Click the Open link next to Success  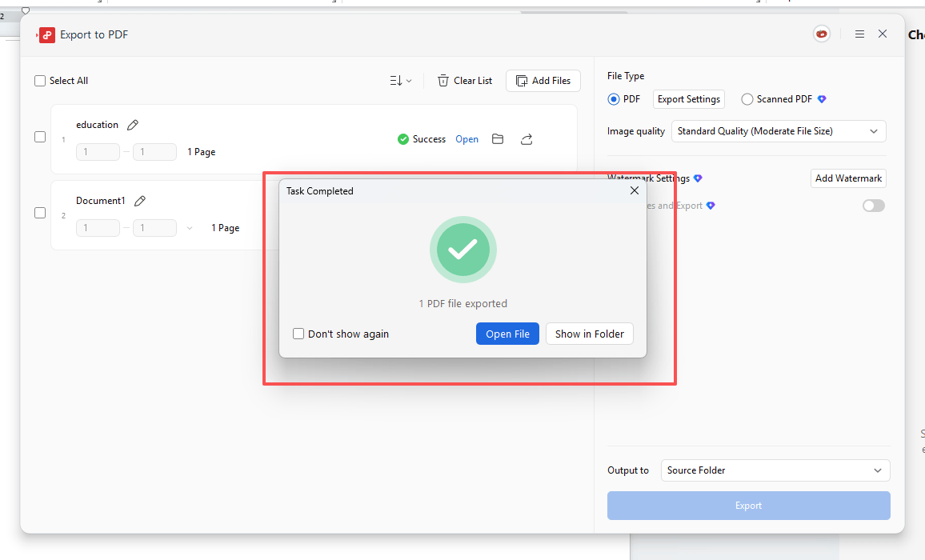467,139
